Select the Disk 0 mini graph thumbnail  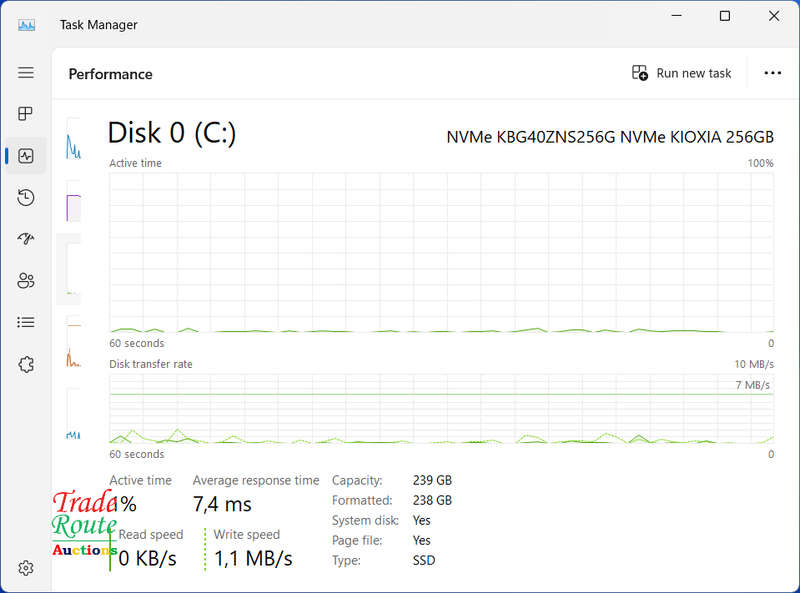point(73,269)
